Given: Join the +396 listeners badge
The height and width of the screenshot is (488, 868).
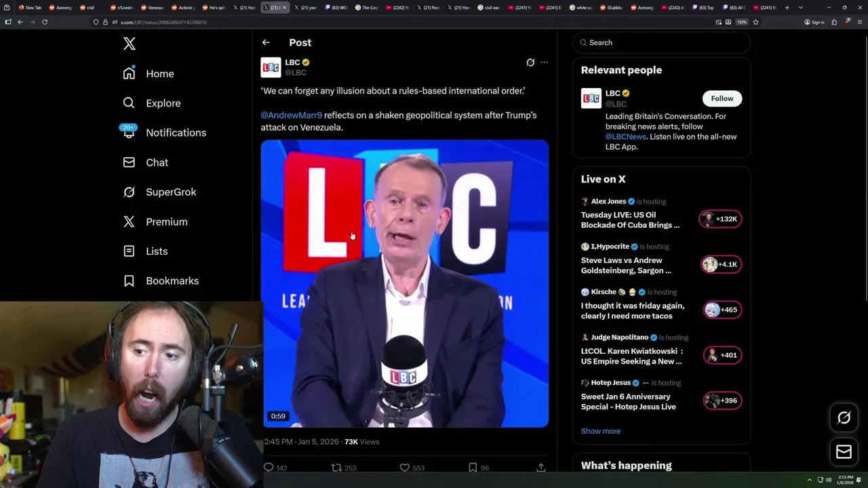Looking at the screenshot, I should click(722, 401).
